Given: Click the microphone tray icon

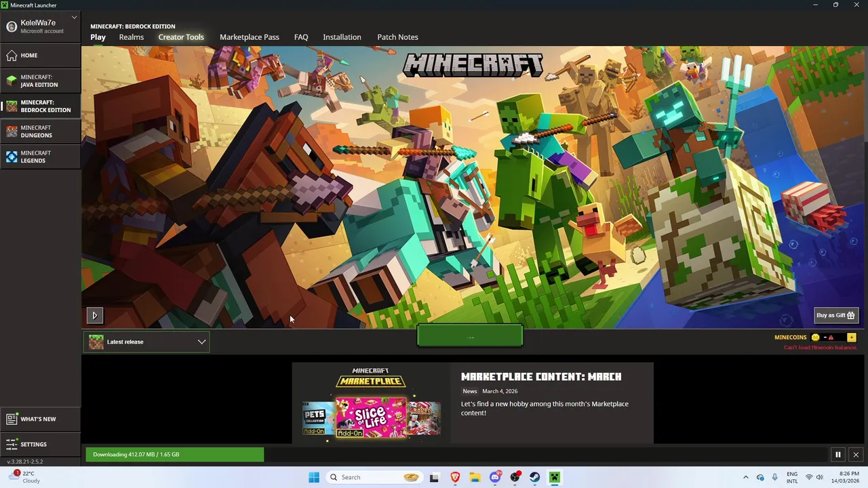Looking at the screenshot, I should pos(775,477).
